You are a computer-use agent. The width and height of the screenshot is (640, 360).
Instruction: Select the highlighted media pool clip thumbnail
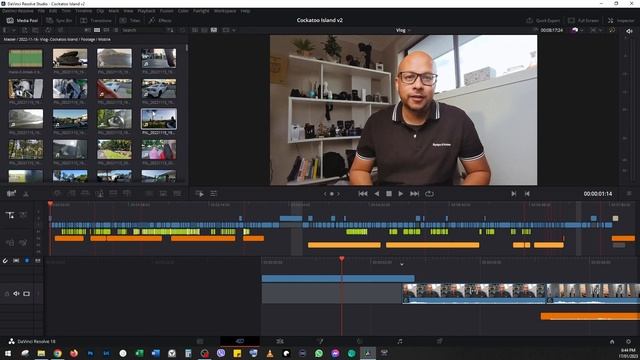click(x=159, y=119)
